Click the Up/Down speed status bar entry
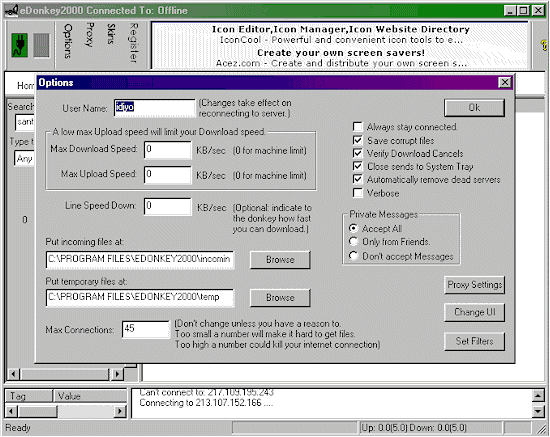This screenshot has width=550, height=437. 431,428
